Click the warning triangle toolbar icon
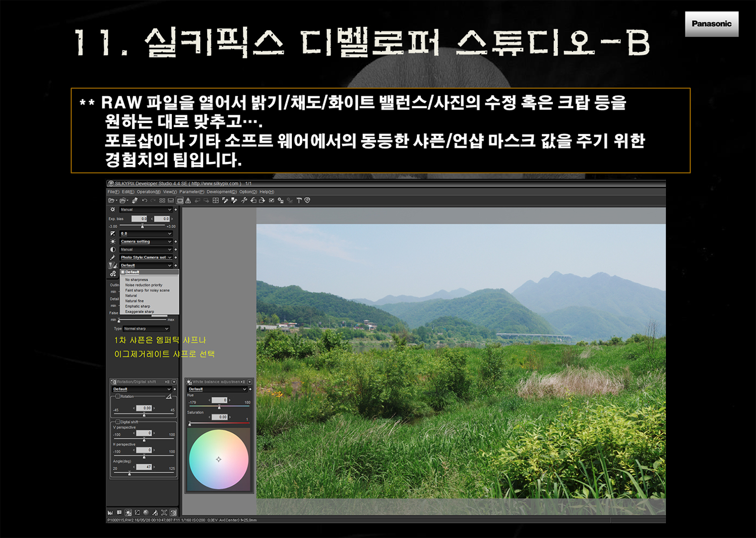The height and width of the screenshot is (538, 756). coord(188,201)
